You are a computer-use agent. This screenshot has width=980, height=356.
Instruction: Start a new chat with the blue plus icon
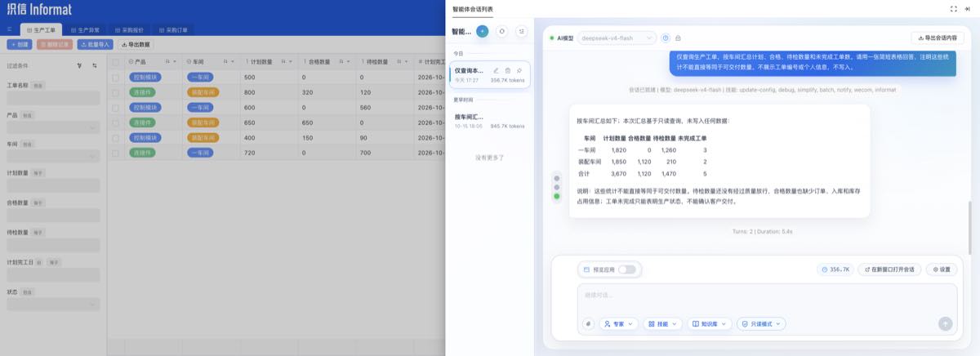coord(483,31)
